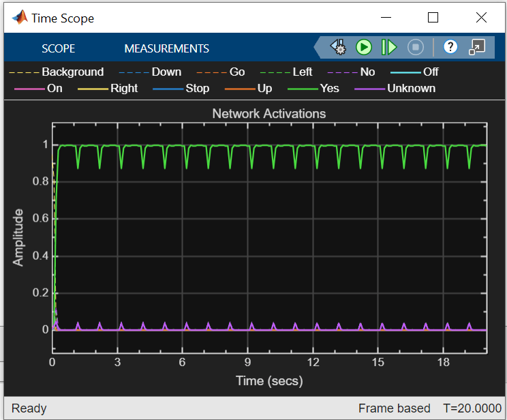Toggle the Left signal legend item
The image size is (507, 420).
pyautogui.click(x=302, y=72)
